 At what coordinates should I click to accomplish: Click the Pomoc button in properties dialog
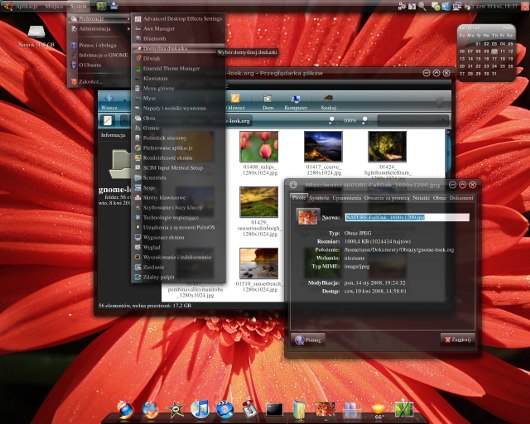308,340
